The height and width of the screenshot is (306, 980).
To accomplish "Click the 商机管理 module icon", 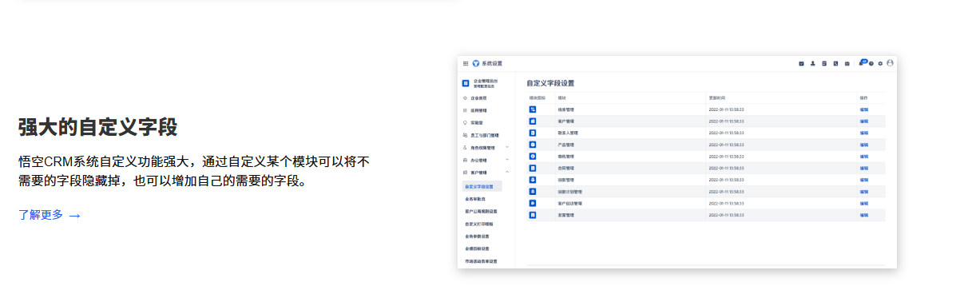I will point(533,157).
